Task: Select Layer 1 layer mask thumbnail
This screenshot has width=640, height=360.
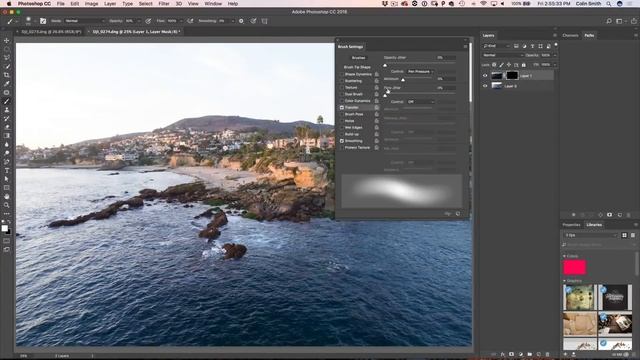Action: [512, 76]
